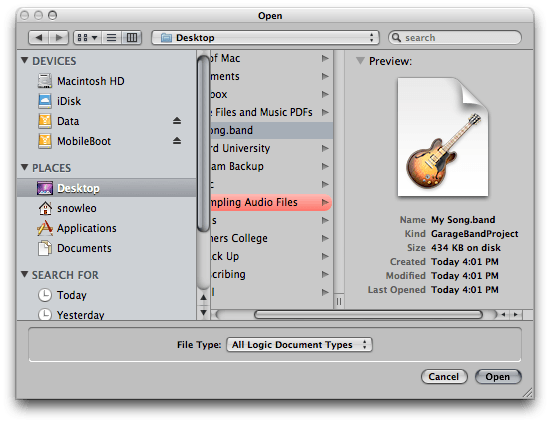Viewport: 550px width, 423px height.
Task: Go forward with the right arrow button
Action: [59, 38]
